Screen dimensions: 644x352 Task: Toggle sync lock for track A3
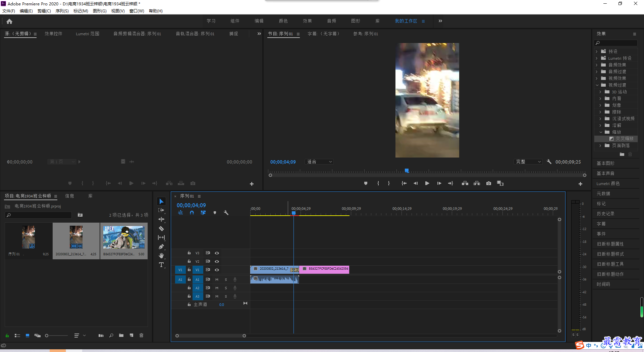(x=208, y=296)
